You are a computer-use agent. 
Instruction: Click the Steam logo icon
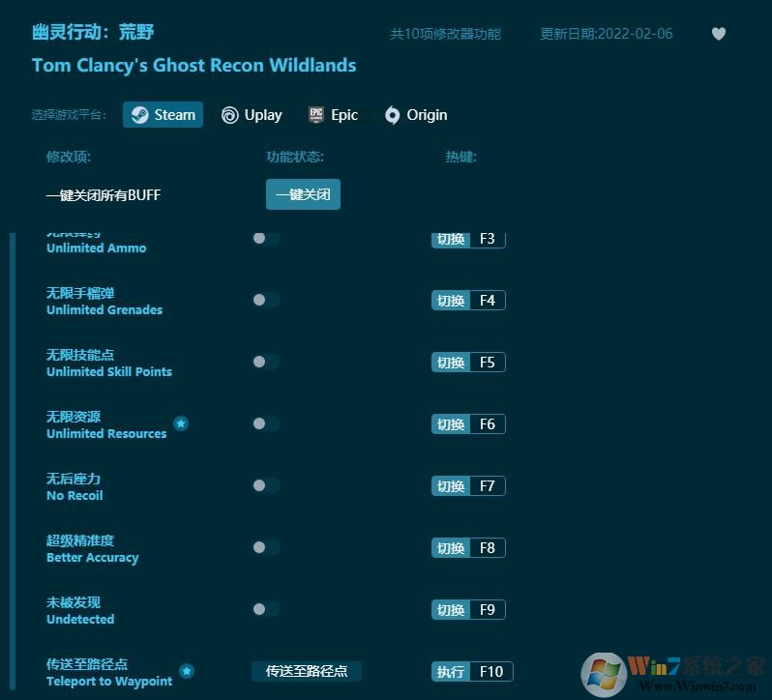pos(140,115)
